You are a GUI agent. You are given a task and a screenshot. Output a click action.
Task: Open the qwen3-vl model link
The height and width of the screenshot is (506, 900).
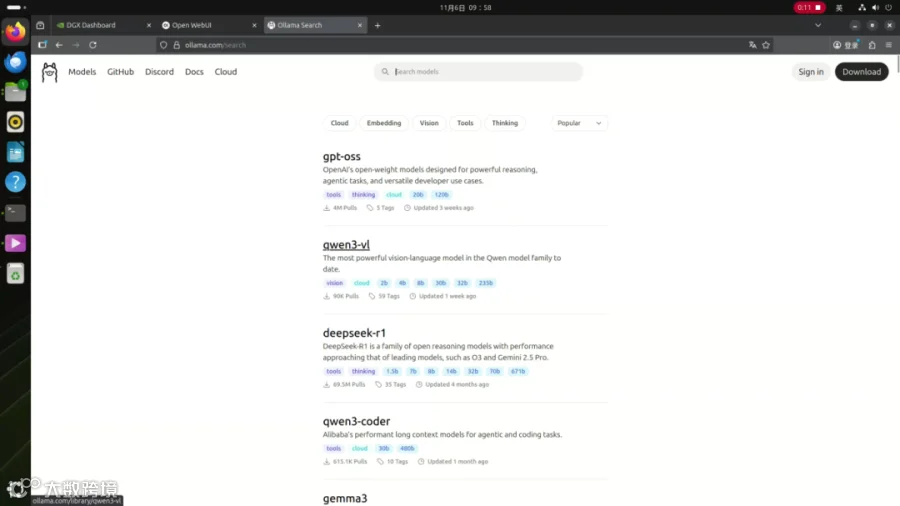pos(346,244)
